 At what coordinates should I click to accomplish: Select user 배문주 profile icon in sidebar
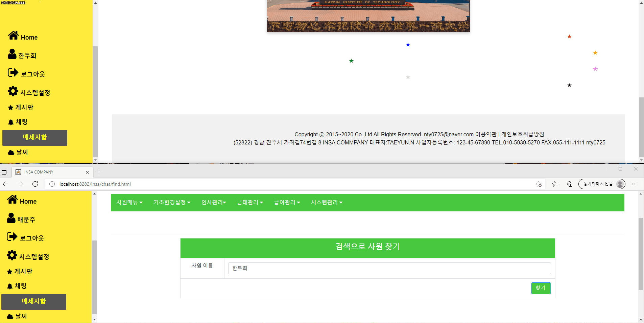tap(11, 218)
